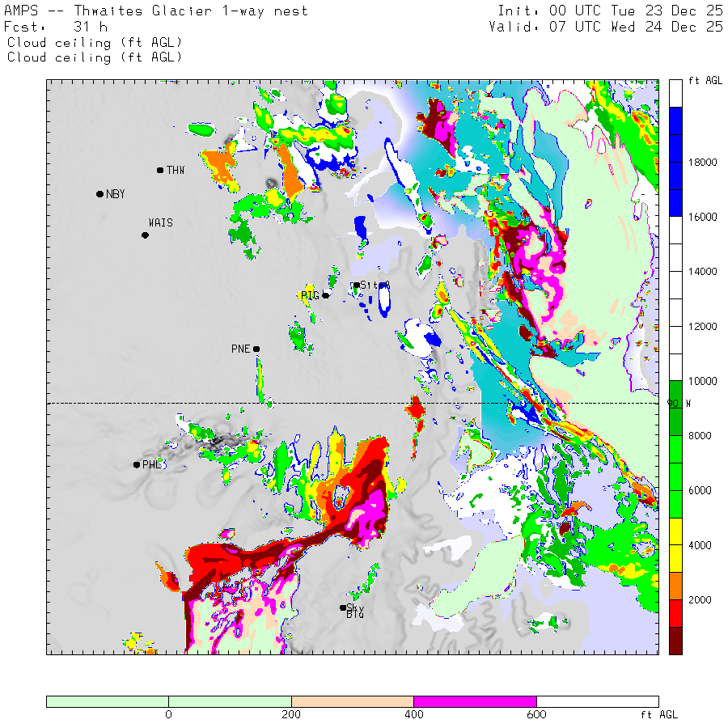
Task: Click the dark red lowest-ceiling legend swatch
Action: [675, 640]
